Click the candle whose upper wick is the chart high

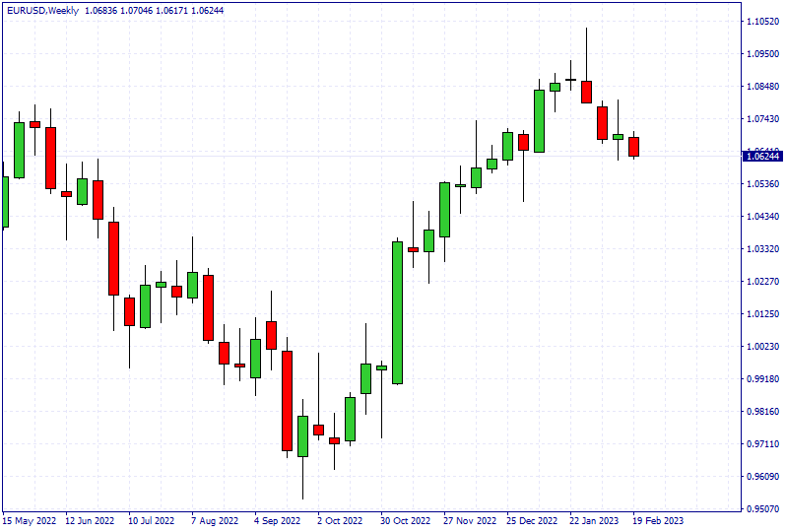coord(586,92)
